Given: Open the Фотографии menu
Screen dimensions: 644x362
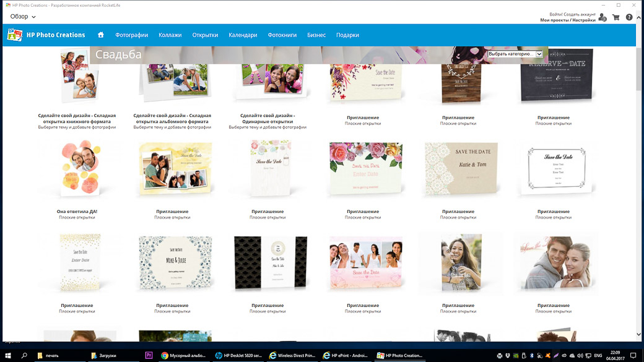Looking at the screenshot, I should [131, 35].
